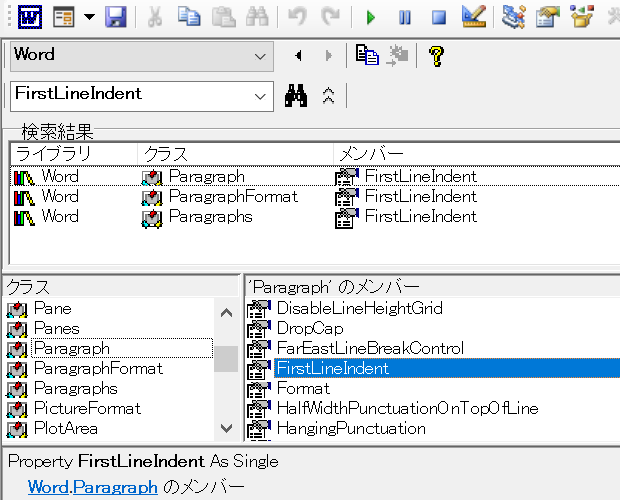Select the ParagraphFormat search result row

click(315, 196)
